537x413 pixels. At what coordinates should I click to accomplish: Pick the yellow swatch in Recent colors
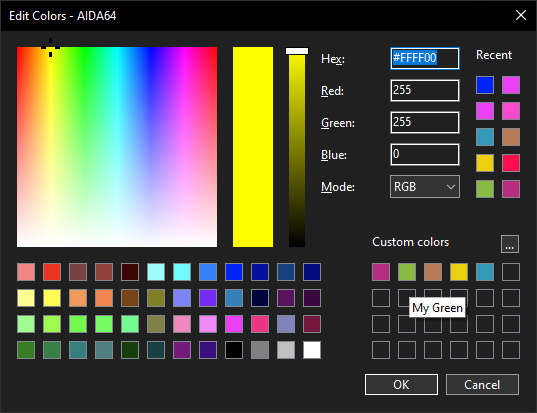(x=485, y=163)
